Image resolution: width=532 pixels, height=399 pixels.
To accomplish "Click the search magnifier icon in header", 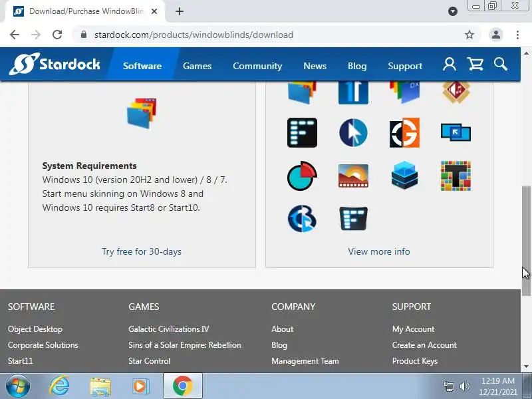I will point(501,64).
